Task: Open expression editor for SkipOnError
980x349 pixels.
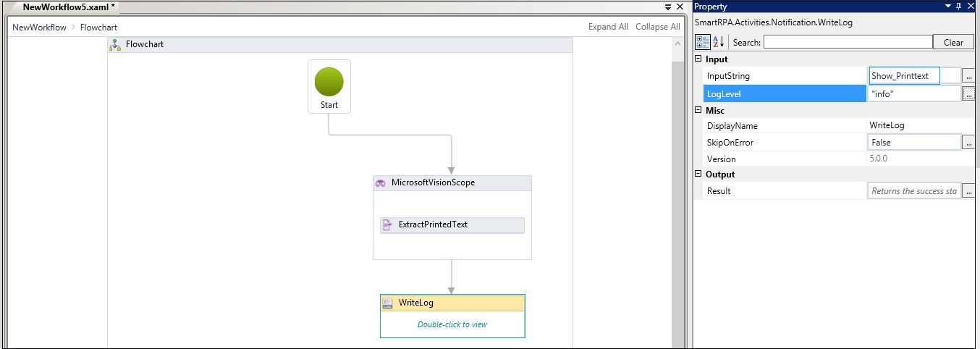Action: click(969, 143)
